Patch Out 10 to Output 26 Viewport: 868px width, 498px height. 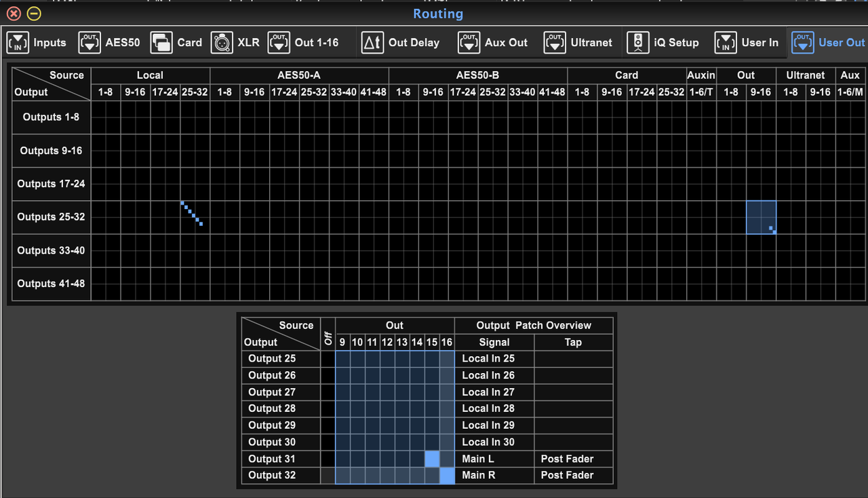(x=357, y=375)
